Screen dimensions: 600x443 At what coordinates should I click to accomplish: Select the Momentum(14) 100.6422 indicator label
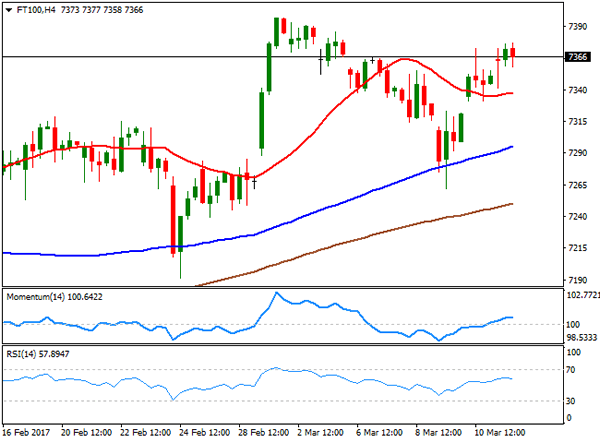[x=54, y=297]
